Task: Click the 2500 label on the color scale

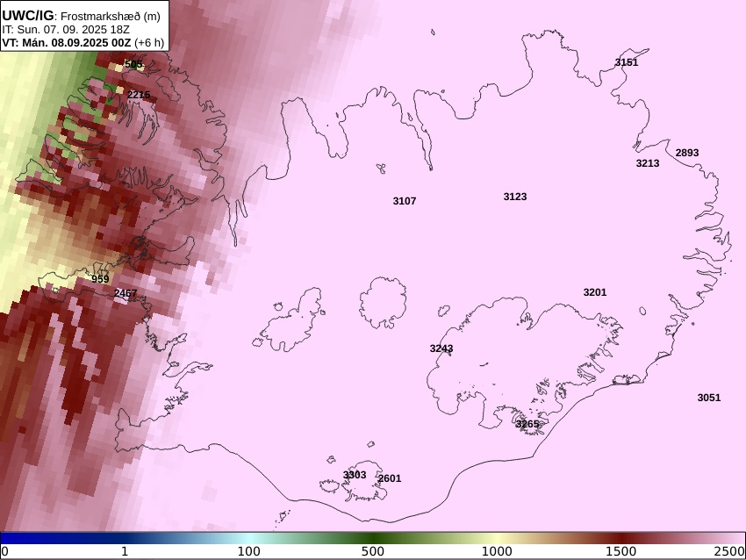Action: (x=730, y=551)
